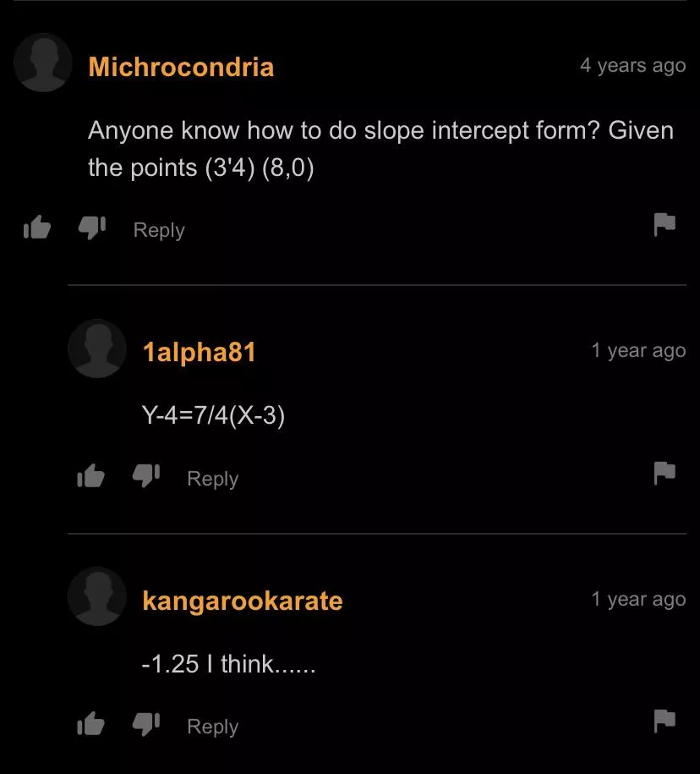
Task: Reply to kangarookarate's comment
Action: coord(212,727)
